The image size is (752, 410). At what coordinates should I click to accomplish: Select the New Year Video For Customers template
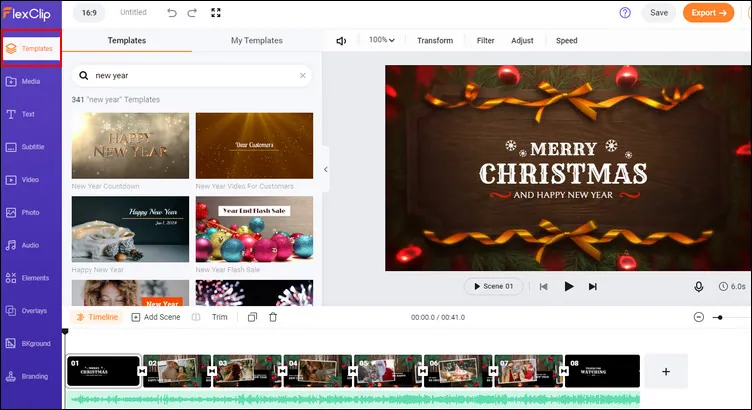(254, 146)
